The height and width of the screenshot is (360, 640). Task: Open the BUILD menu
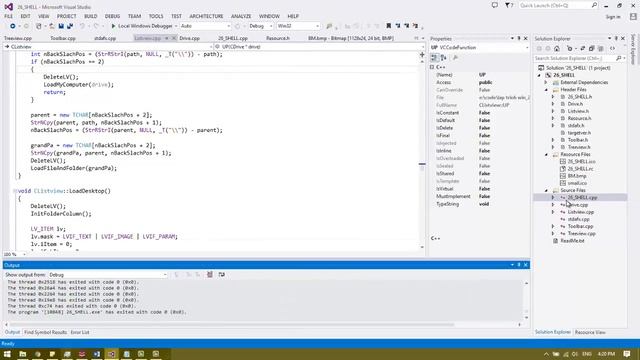(91, 16)
